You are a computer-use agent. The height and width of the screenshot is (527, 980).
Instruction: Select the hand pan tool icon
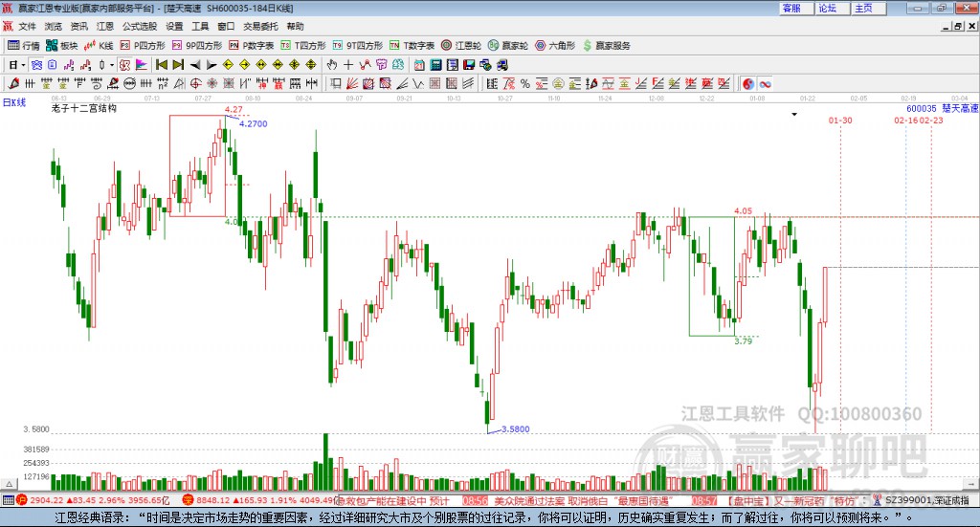[x=332, y=65]
